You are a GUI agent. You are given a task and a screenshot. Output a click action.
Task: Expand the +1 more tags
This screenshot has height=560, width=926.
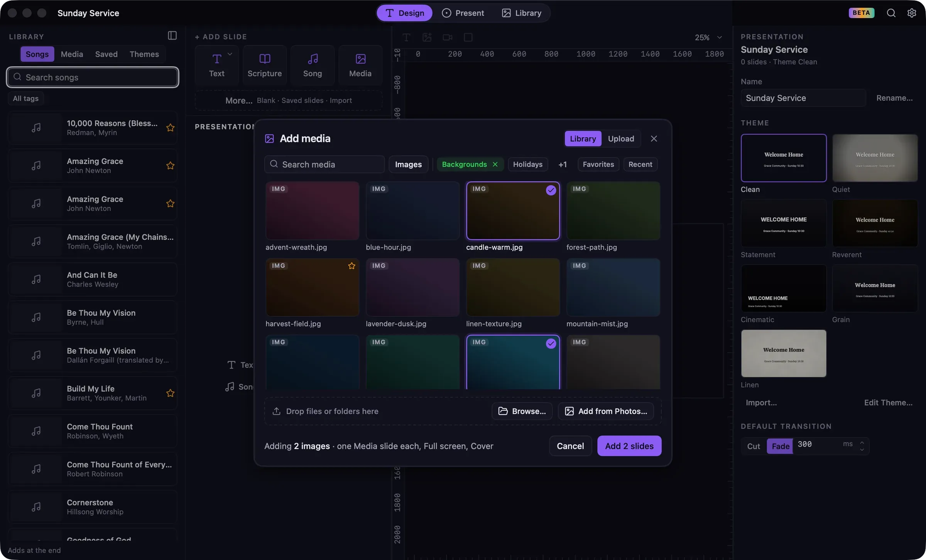[563, 164]
